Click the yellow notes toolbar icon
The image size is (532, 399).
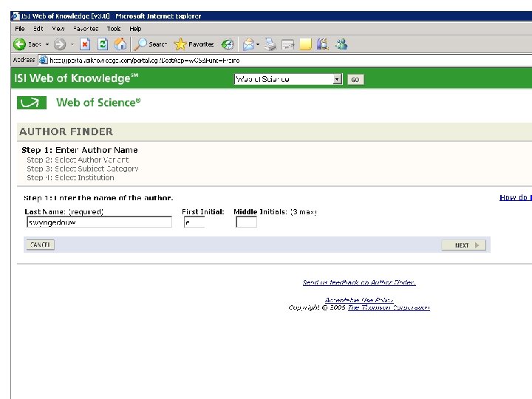305,44
